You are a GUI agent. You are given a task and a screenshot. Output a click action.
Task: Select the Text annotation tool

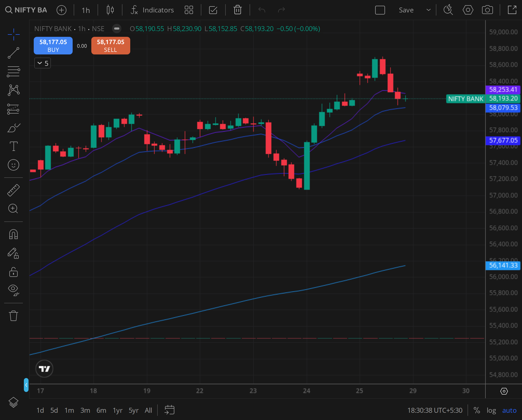coord(13,146)
